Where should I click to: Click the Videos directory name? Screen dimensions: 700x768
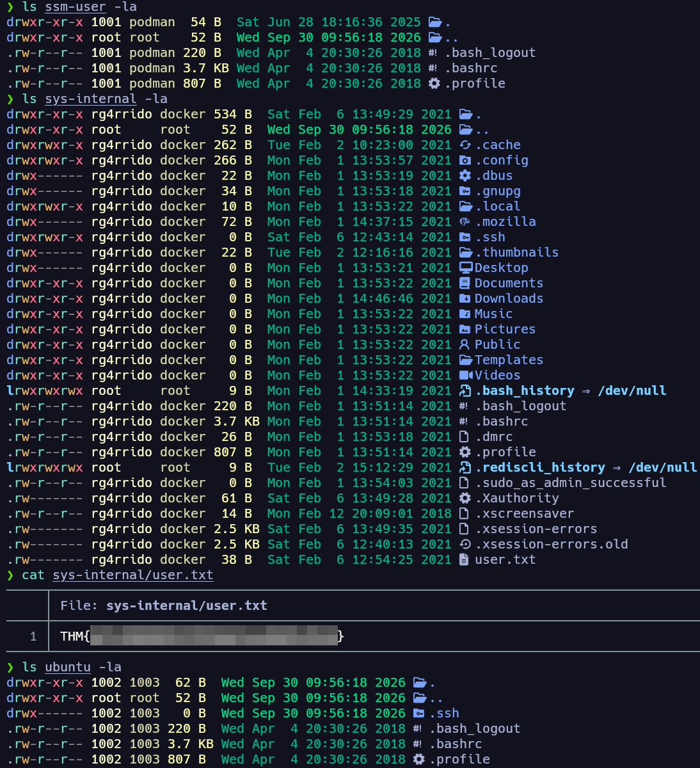(498, 376)
